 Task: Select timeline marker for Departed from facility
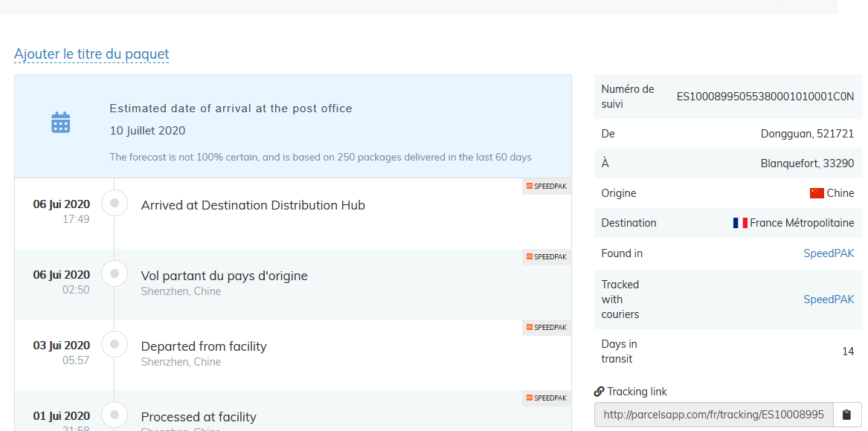coord(115,344)
